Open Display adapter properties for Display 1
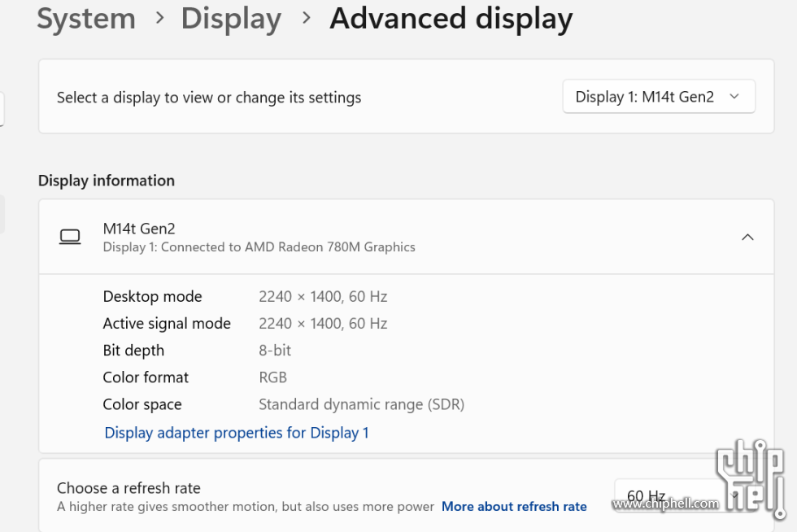 (x=237, y=433)
